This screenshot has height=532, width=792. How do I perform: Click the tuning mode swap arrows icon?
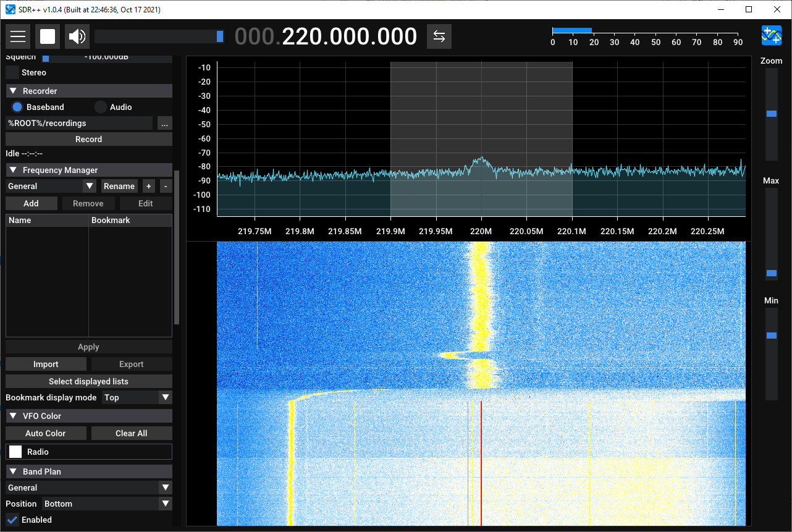tap(439, 36)
